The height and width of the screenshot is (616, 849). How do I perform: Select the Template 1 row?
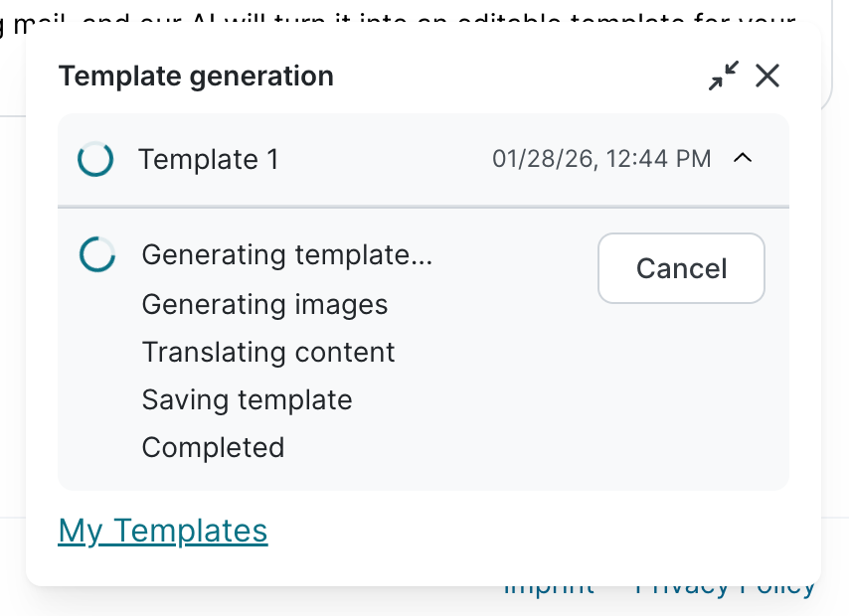click(x=208, y=159)
